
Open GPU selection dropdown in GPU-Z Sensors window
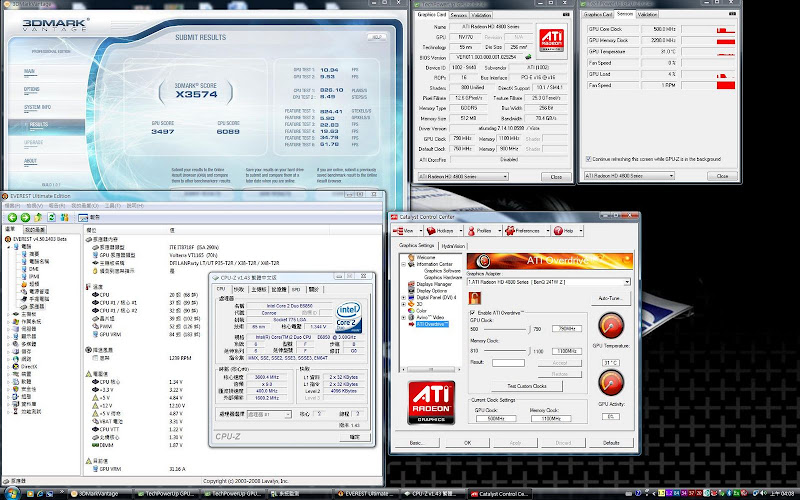click(670, 176)
